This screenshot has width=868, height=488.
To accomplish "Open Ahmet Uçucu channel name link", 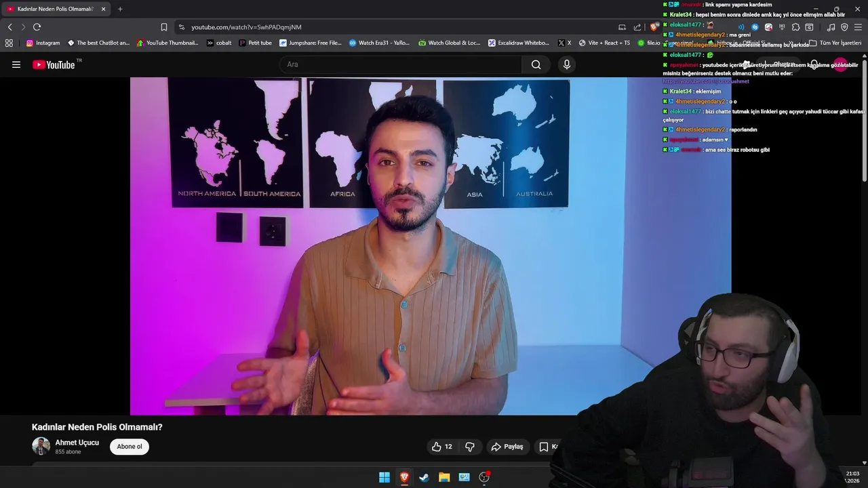I will pyautogui.click(x=77, y=443).
